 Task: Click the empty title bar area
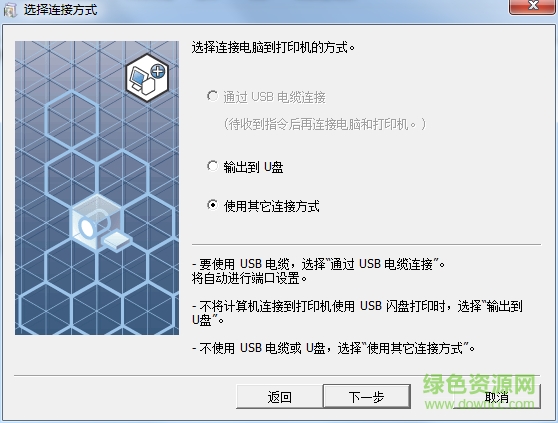(302, 10)
